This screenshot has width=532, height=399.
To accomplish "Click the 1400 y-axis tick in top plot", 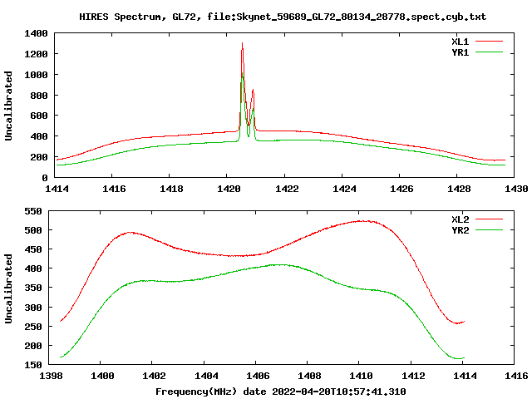I will 36,33.
